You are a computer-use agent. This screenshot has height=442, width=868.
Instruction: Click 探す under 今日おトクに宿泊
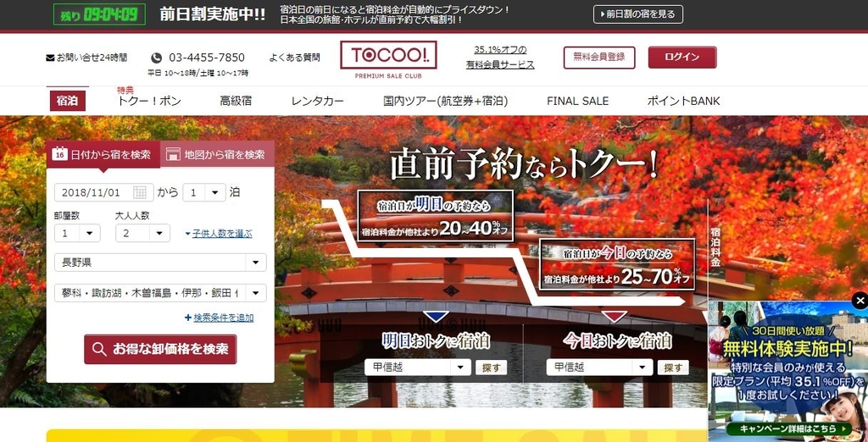(673, 367)
